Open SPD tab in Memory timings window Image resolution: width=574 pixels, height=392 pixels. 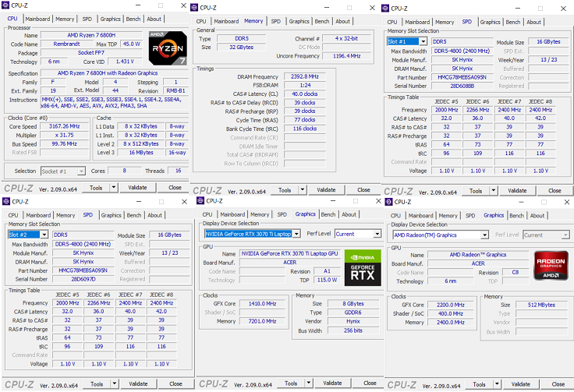275,21
